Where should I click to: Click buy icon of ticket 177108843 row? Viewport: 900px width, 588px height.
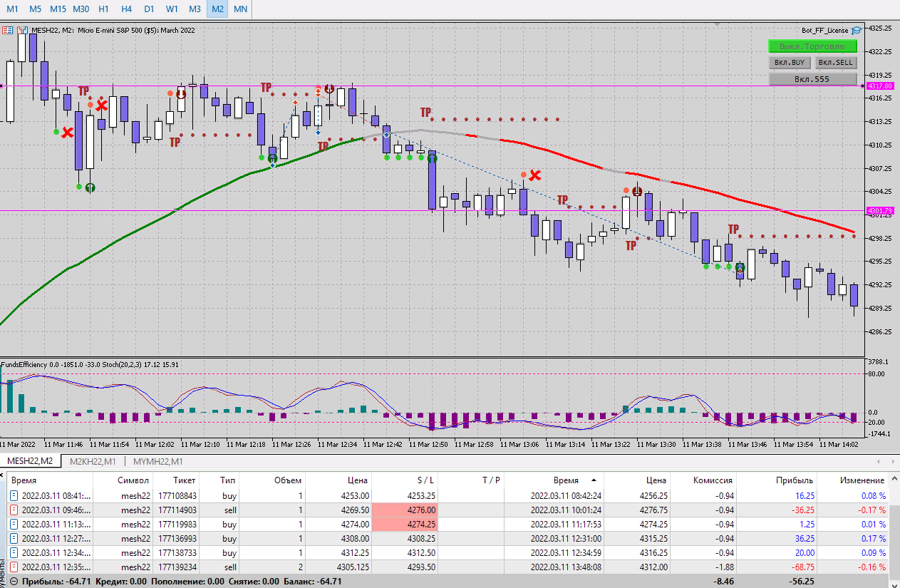tap(14, 495)
